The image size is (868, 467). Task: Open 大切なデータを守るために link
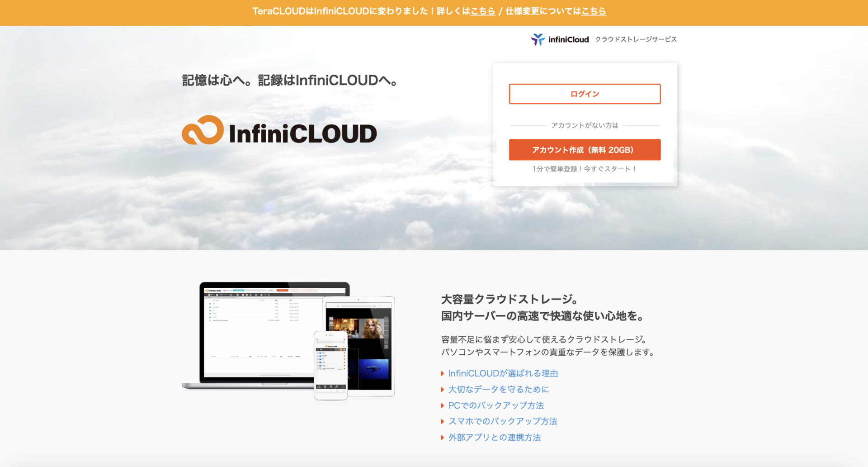click(x=498, y=389)
